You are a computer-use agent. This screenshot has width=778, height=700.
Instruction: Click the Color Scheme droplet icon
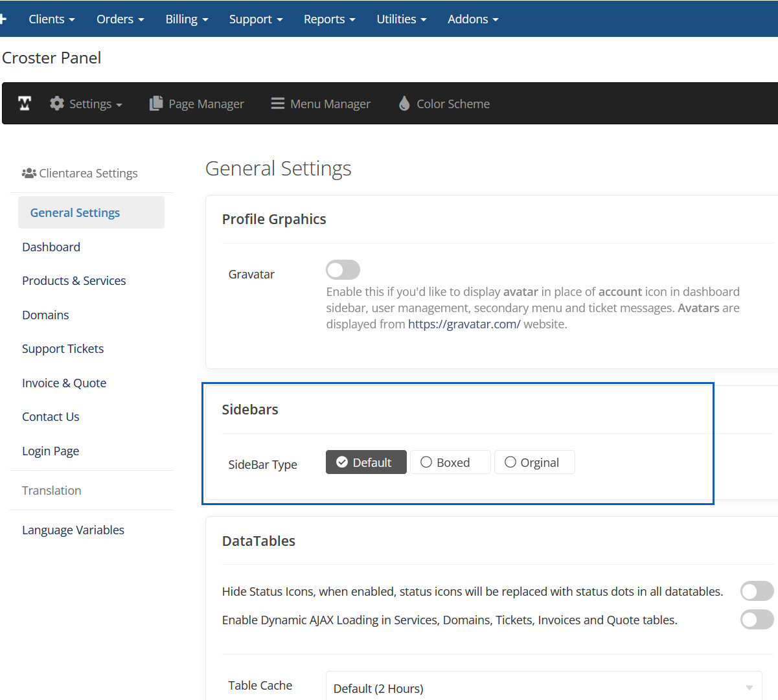404,104
